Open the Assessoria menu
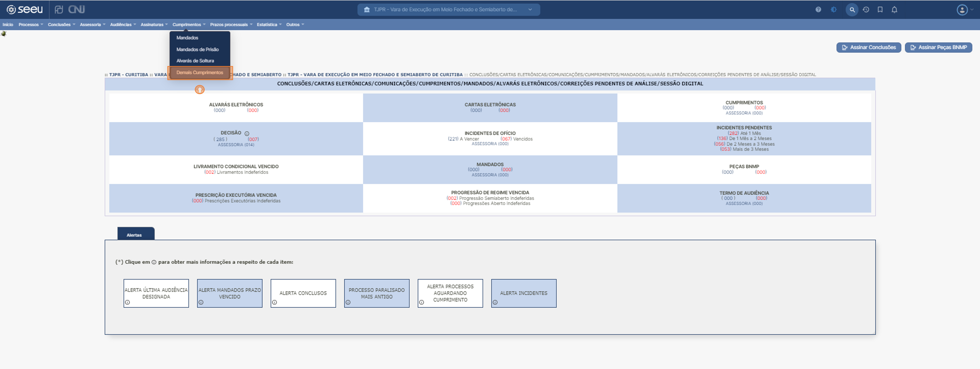The width and height of the screenshot is (980, 369). click(93, 24)
